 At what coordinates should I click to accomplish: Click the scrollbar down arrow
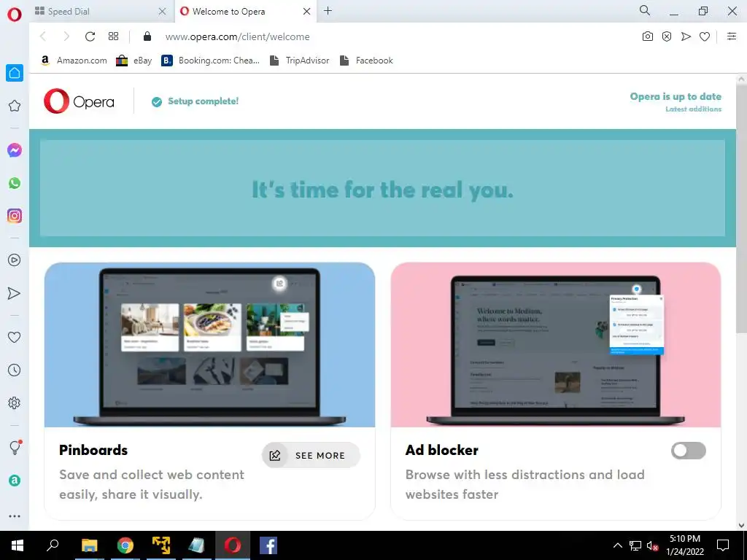click(x=741, y=526)
